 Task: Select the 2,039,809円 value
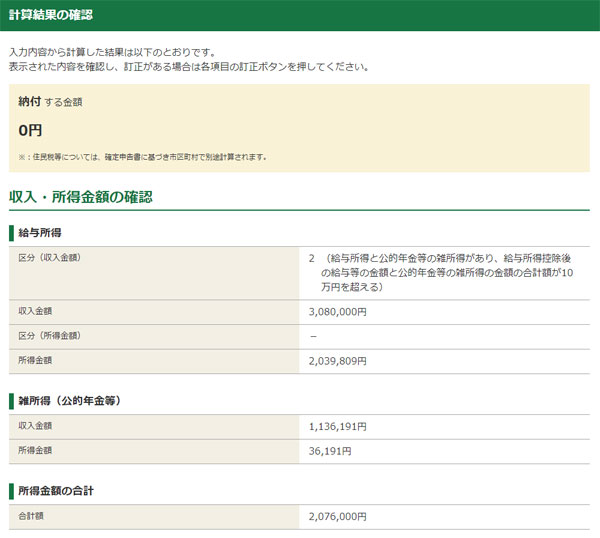tap(338, 361)
